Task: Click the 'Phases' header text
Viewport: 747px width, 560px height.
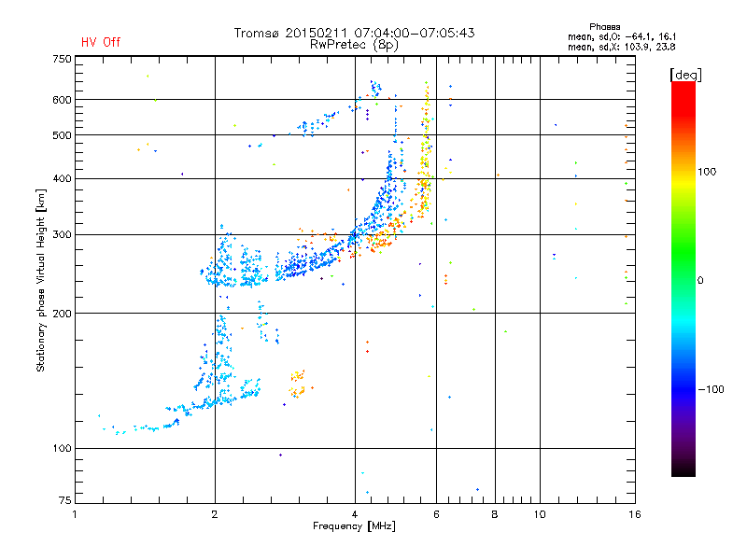Action: coord(604,27)
